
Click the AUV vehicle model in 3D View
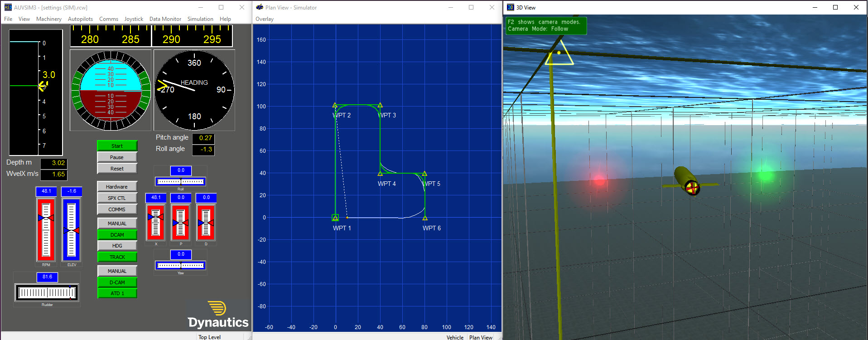pyautogui.click(x=687, y=181)
